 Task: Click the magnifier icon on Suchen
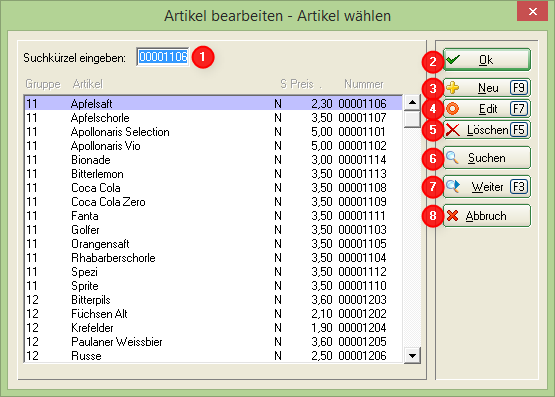pos(452,158)
